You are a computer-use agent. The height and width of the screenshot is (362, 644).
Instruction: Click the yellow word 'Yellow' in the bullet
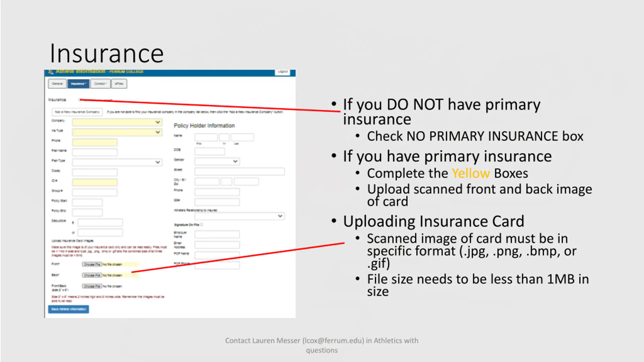[471, 173]
